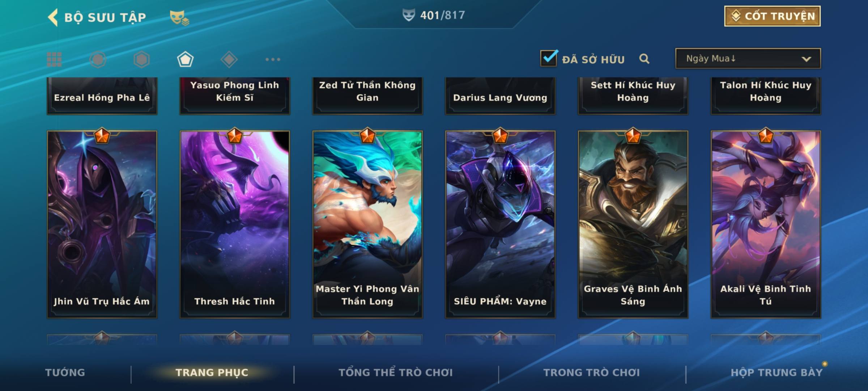Viewport: 868px width, 391px height.
Task: Uncheck the Đã Sở Hữu checkbox
Action: coord(549,58)
